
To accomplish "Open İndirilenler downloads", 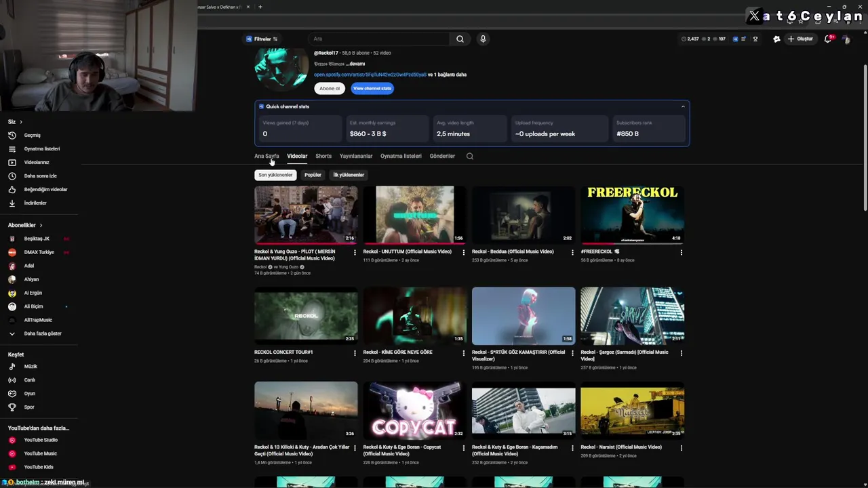I will 35,203.
